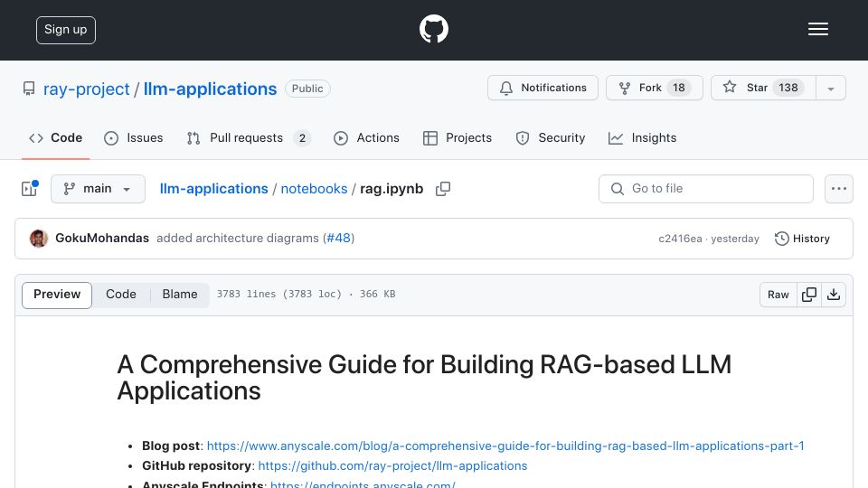868x488 pixels.
Task: Click the 3783 lines file info text
Action: 306,295
